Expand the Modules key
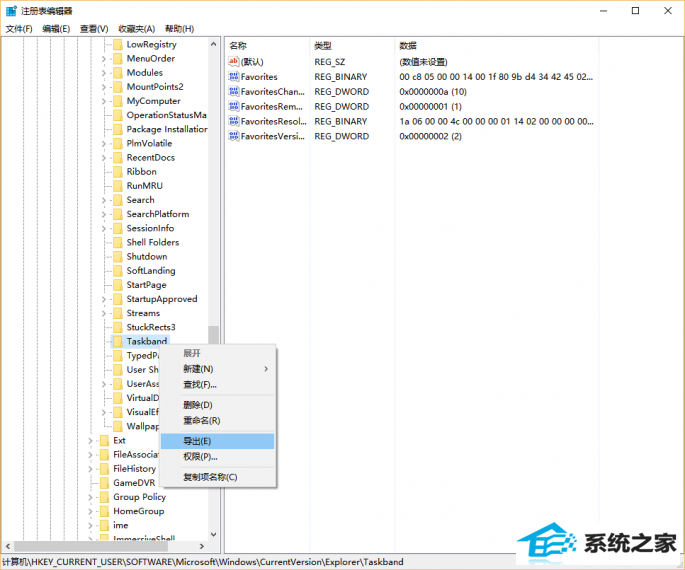This screenshot has height=570, width=685. pyautogui.click(x=104, y=73)
